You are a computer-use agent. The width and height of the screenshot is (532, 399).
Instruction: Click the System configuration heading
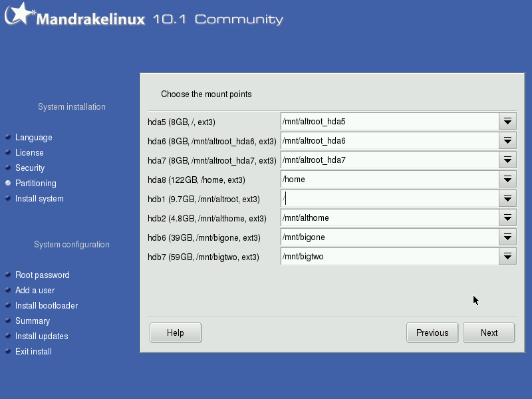(72, 244)
